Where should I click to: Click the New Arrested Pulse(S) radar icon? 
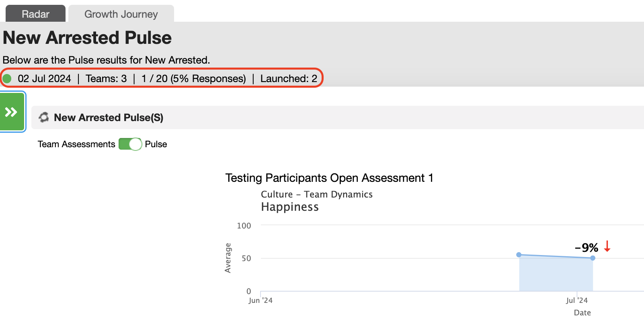pos(43,117)
